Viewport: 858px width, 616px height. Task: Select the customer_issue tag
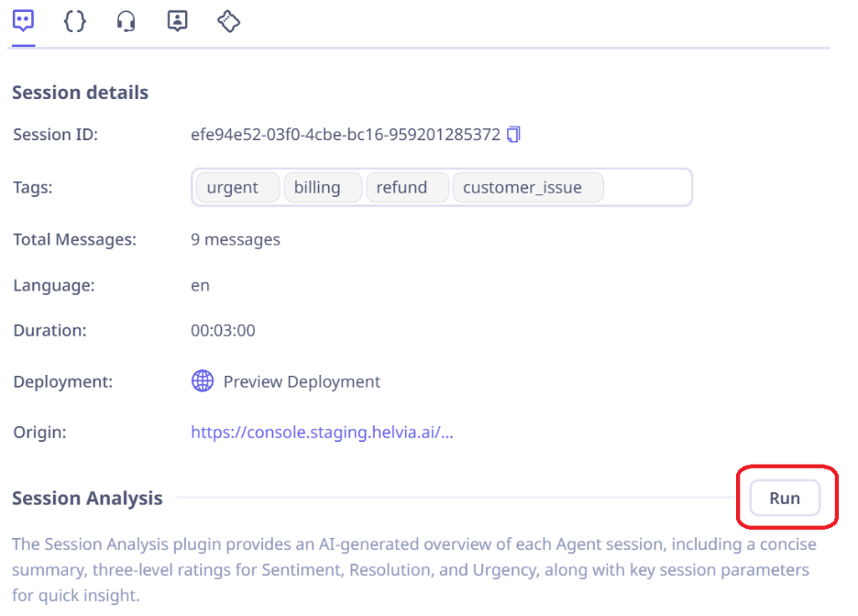tap(522, 188)
